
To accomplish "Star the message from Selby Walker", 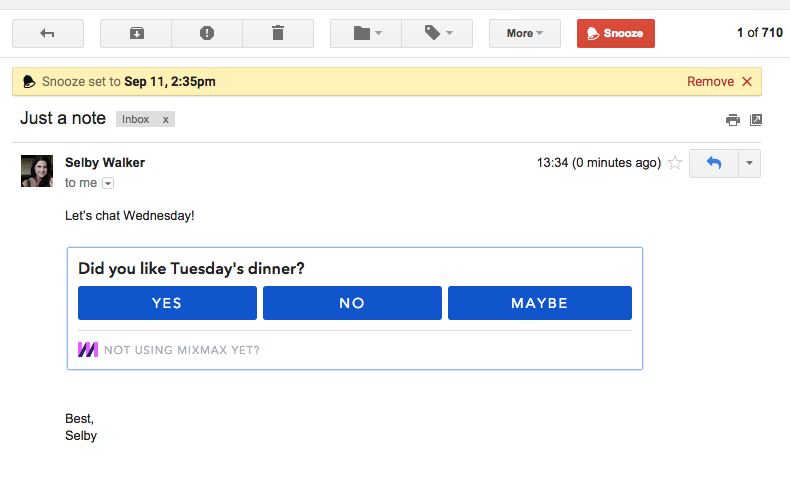I will coord(675,163).
